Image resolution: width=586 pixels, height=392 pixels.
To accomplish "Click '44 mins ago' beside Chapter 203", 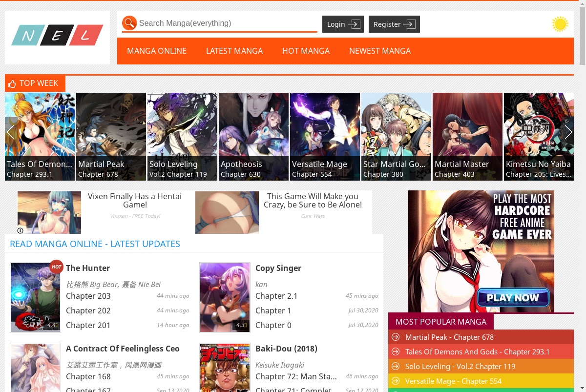I will (173, 296).
